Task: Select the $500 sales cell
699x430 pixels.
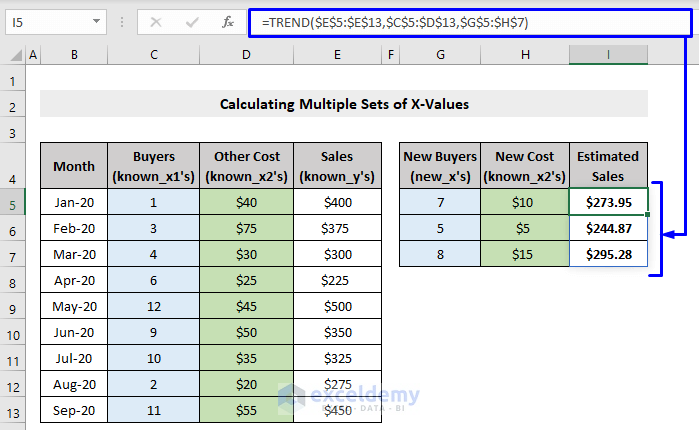Action: (337, 307)
